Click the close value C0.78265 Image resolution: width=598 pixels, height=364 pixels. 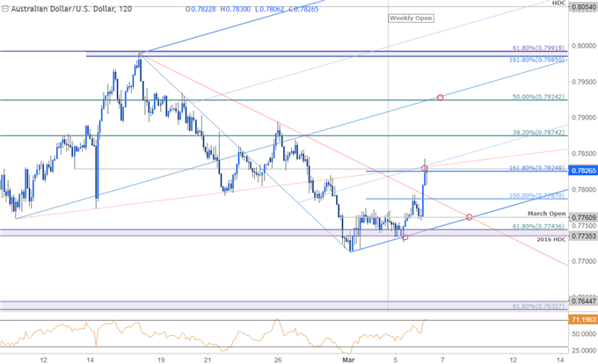click(x=303, y=9)
